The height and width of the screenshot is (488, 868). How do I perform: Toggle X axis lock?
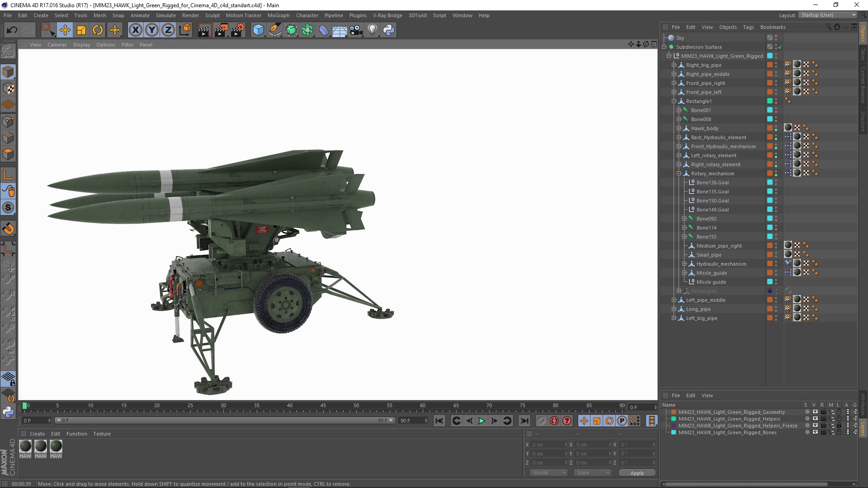coord(135,30)
